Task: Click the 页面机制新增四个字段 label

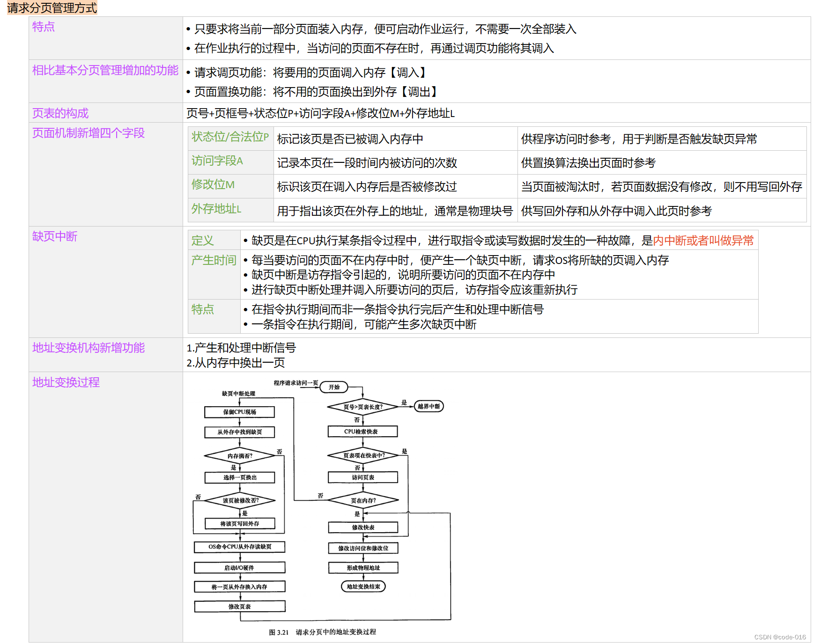Action: [x=88, y=133]
